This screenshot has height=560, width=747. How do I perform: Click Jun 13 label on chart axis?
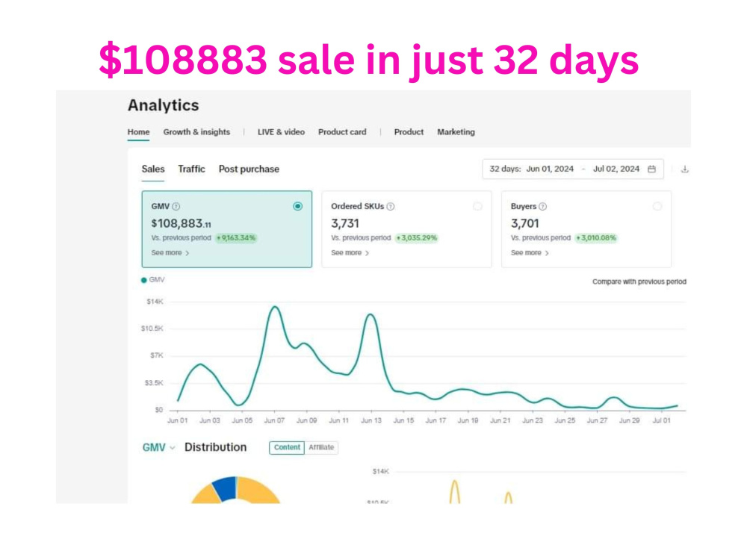[x=371, y=420]
